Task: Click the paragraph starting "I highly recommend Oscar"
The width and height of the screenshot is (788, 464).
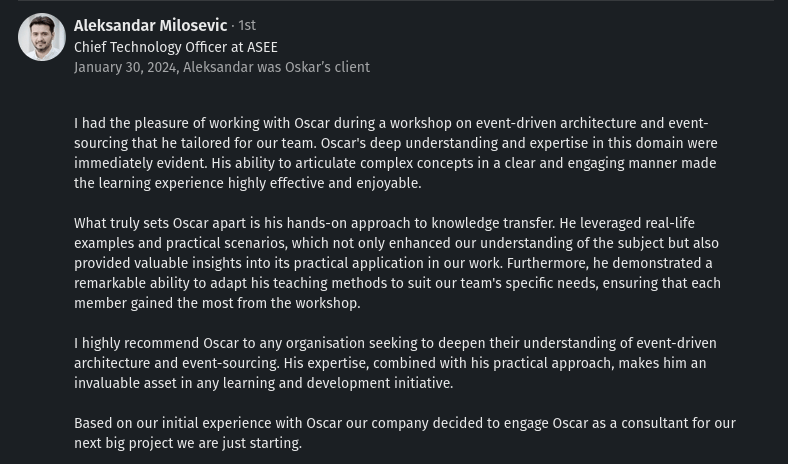Action: pos(396,363)
